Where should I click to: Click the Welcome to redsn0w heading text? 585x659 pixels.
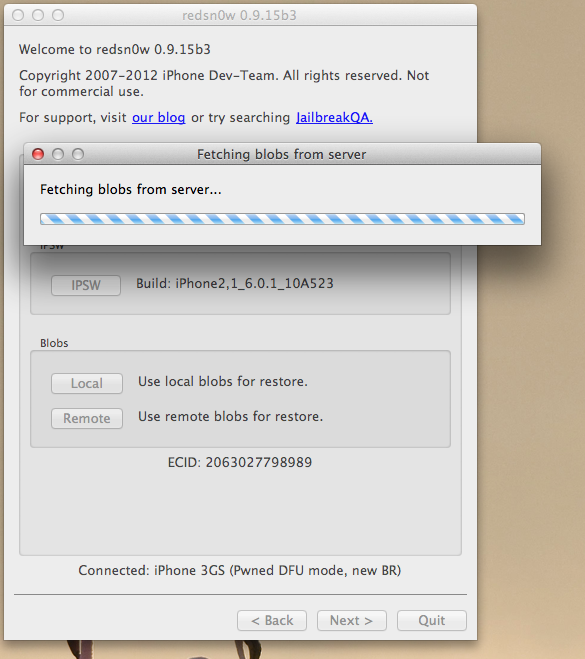pos(115,50)
